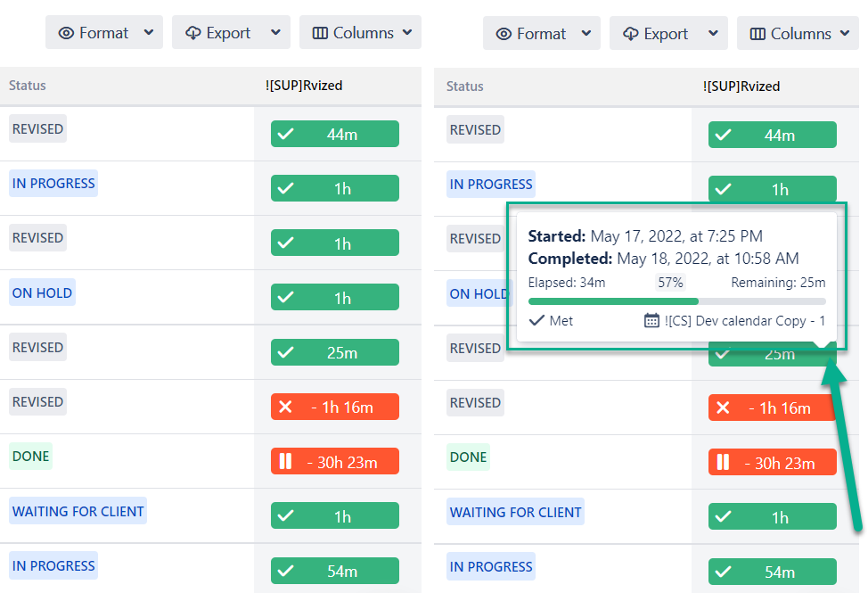Click the Remaining: 25m text in the tooltip
The width and height of the screenshot is (868, 593).
pos(778,283)
